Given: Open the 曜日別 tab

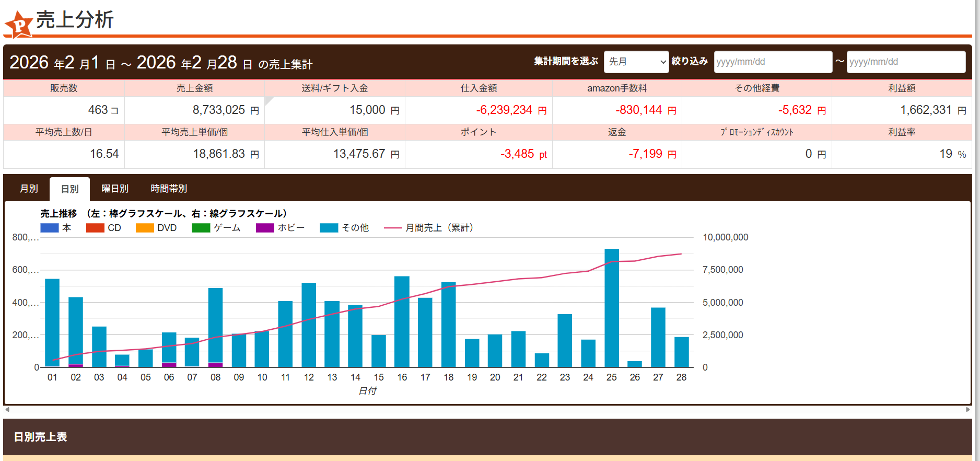Looking at the screenshot, I should 115,189.
